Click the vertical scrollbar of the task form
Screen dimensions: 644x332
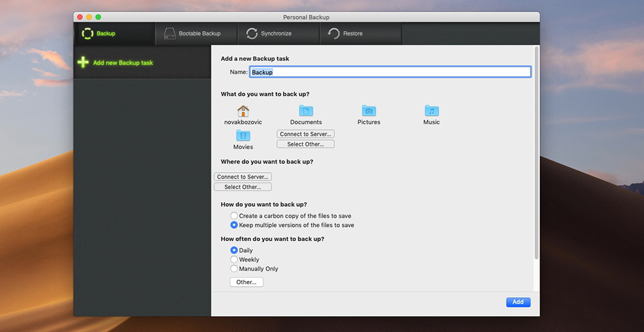click(536, 153)
